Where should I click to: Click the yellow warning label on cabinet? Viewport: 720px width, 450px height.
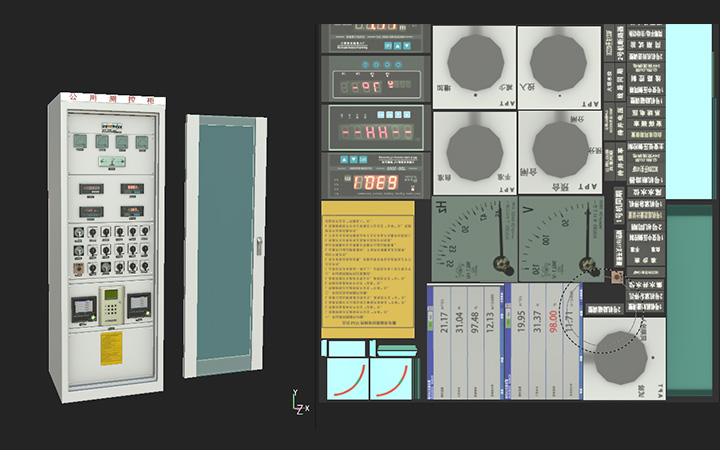click(111, 349)
